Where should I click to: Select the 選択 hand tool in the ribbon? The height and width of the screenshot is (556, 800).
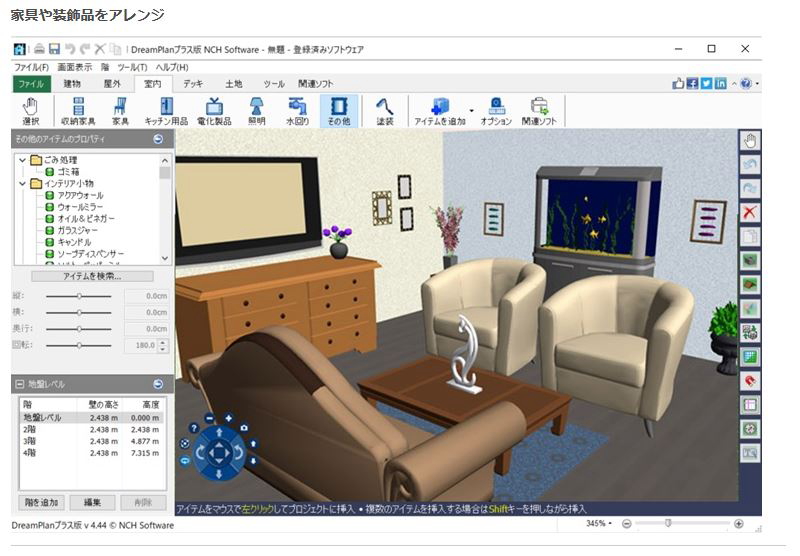31,111
